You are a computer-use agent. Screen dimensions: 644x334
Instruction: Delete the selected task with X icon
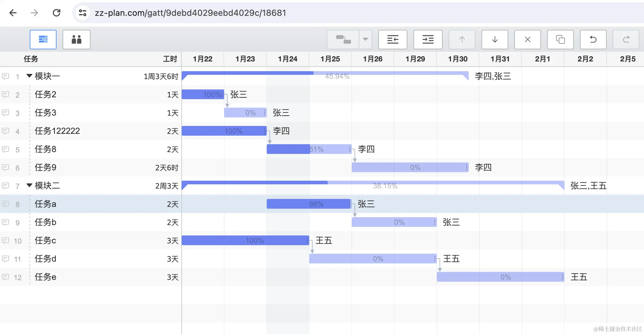click(x=527, y=40)
